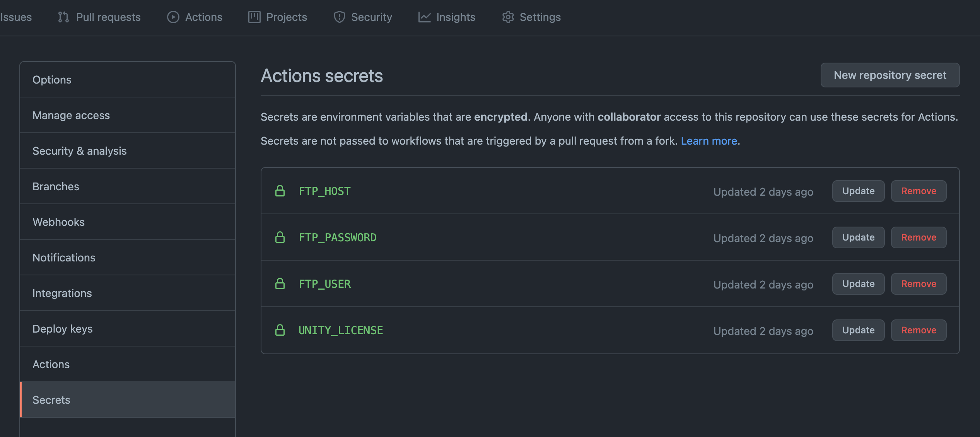980x437 pixels.
Task: Open the Issues tab
Action: coord(16,17)
